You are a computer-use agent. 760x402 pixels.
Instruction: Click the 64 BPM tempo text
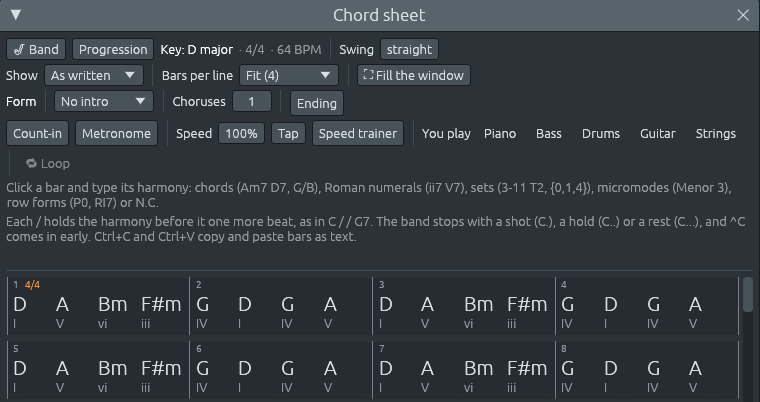tap(299, 49)
